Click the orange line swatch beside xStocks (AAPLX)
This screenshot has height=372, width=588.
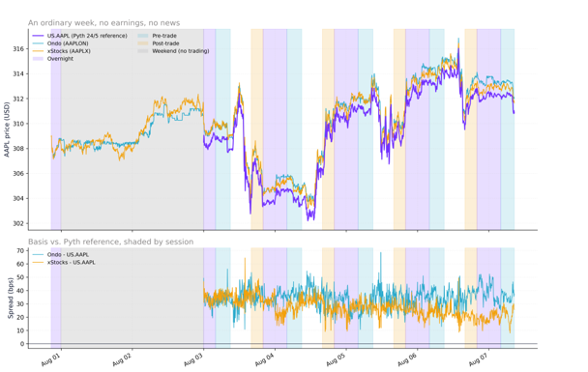pos(39,51)
